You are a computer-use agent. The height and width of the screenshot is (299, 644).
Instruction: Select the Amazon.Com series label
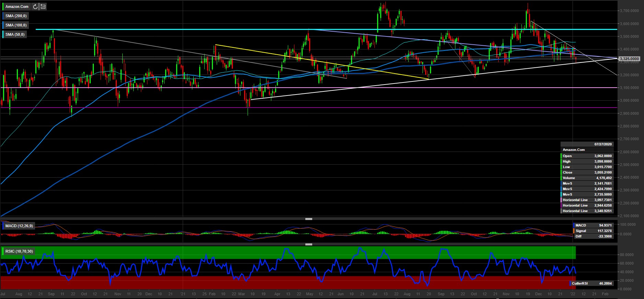pyautogui.click(x=17, y=7)
